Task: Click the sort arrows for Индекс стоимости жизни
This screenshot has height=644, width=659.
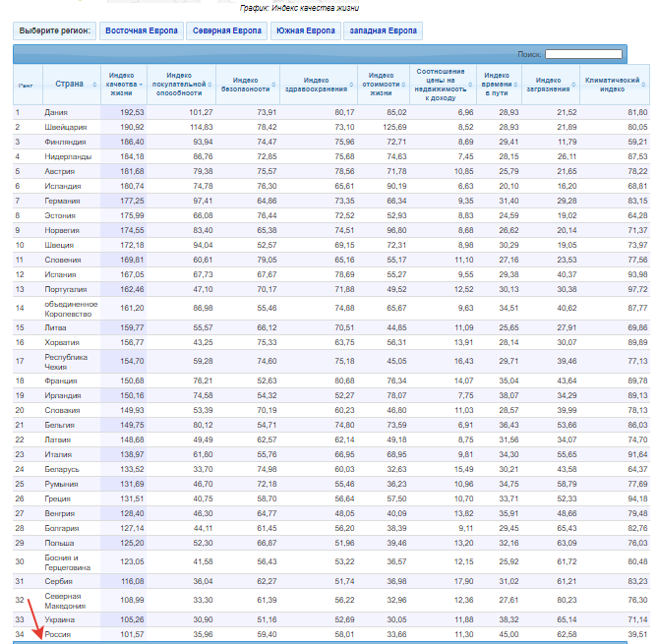Action: coord(403,85)
